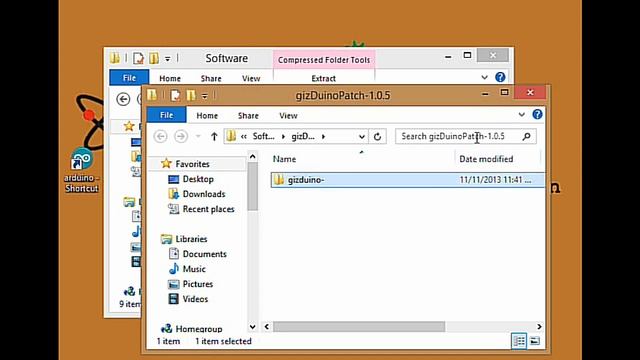Click horizontal scrollbar thumb in file list
The height and width of the screenshot is (360, 640).
[x=359, y=327]
